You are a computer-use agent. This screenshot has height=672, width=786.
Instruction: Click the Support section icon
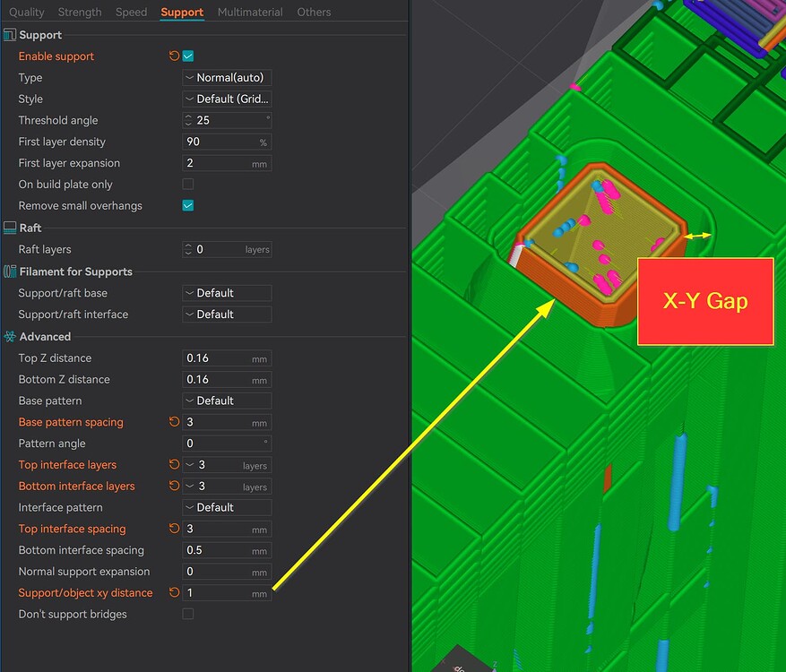pyautogui.click(x=10, y=35)
